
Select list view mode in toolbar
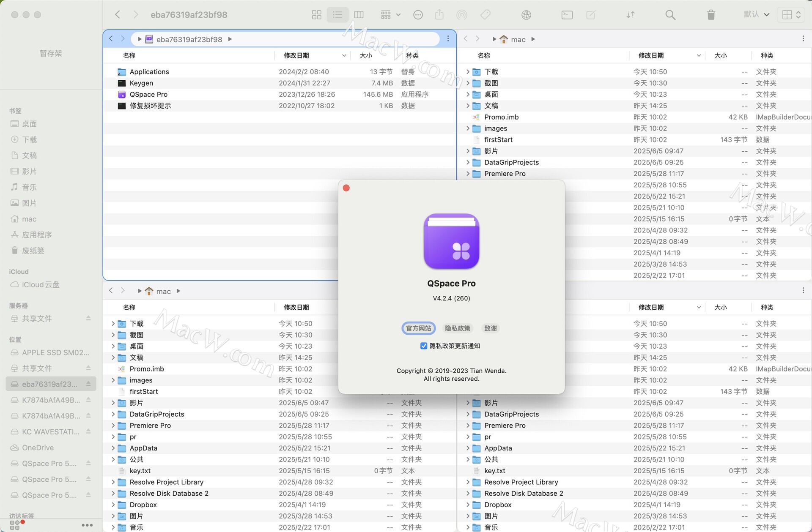[x=337, y=15]
